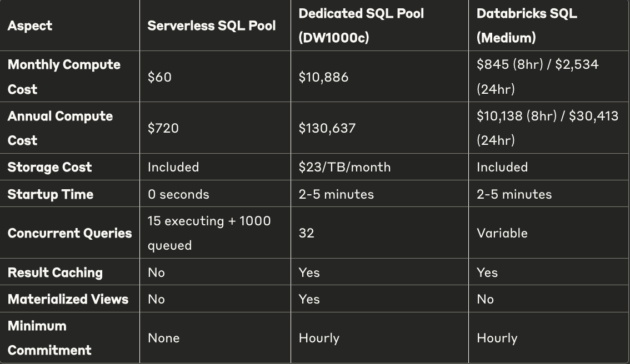Click the Monthly Compute Cost row label
This screenshot has height=364, width=630.
64,77
